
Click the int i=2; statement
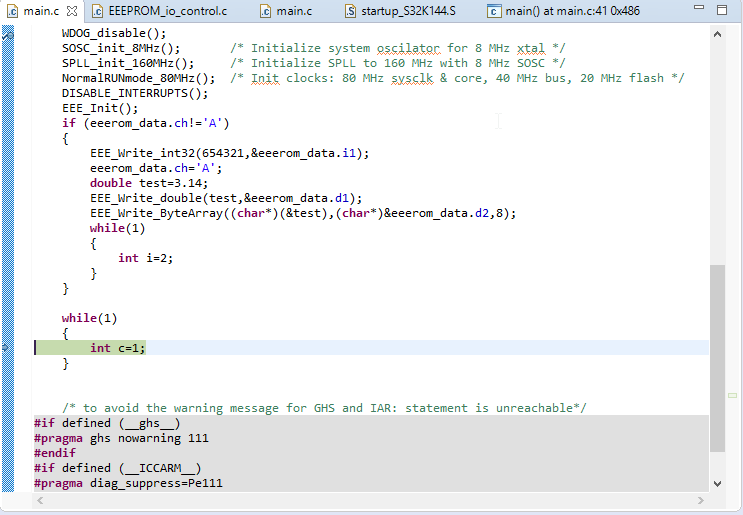[x=145, y=258]
